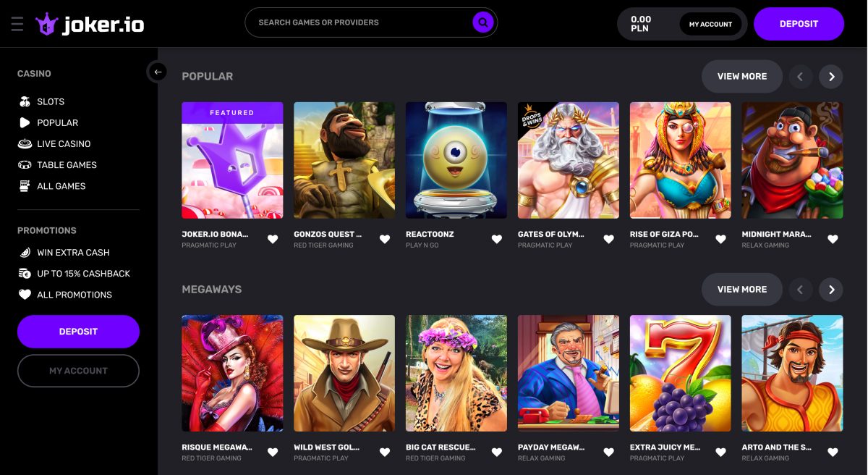
Task: Select Slots in the casino sidebar
Action: pyautogui.click(x=51, y=101)
